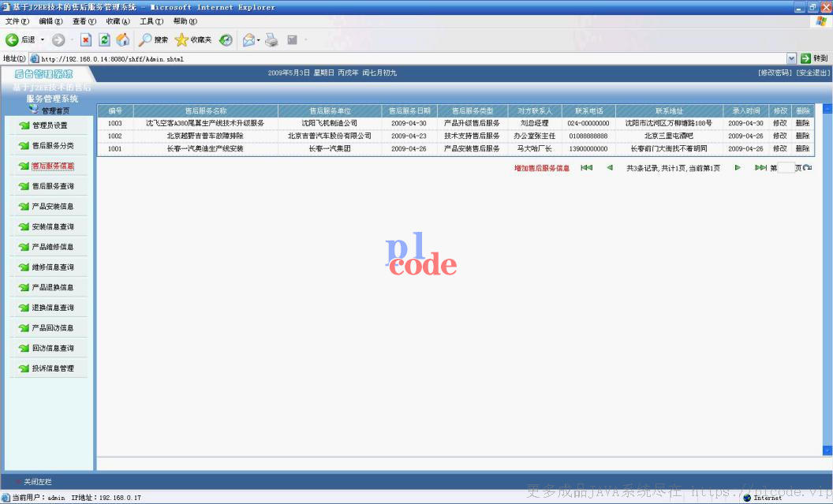Image resolution: width=833 pixels, height=504 pixels.
Task: Open 退换信息查询 in the sidebar
Action: point(53,308)
